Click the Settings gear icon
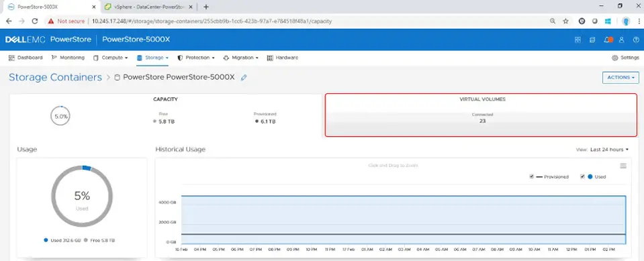 pos(615,58)
